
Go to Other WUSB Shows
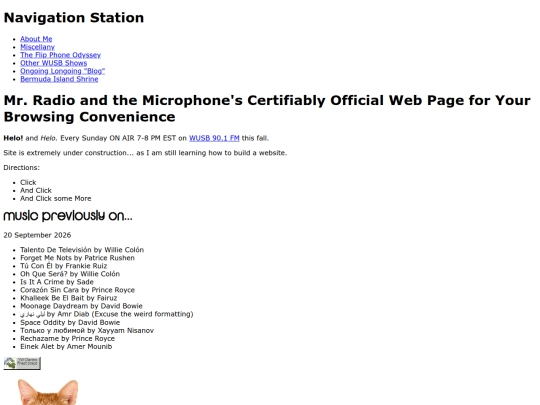coord(54,63)
